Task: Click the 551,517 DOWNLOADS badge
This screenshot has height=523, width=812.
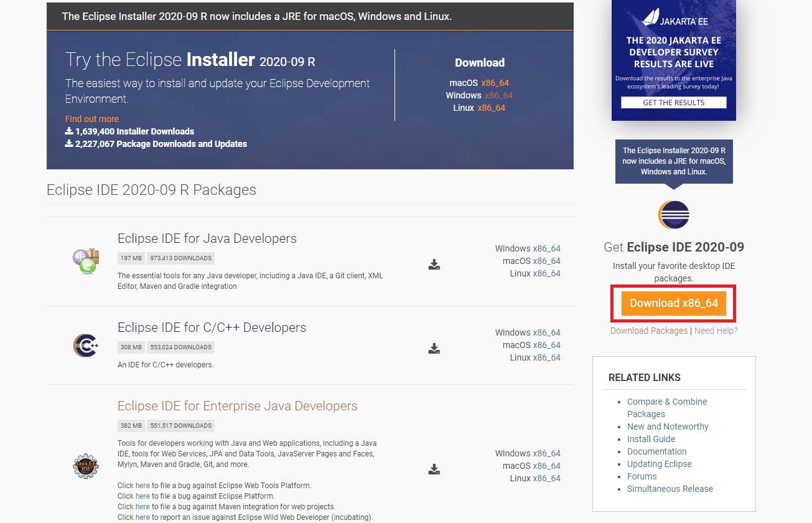Action: pyautogui.click(x=181, y=426)
